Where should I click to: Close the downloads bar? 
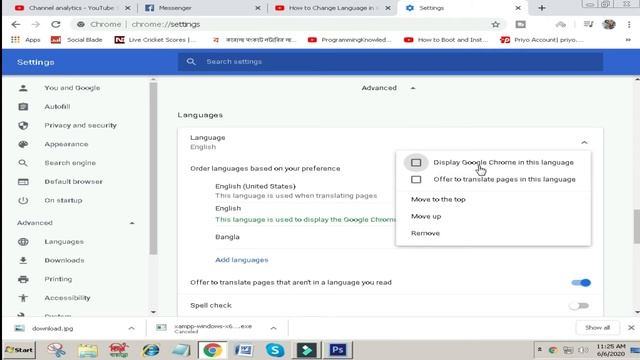[631, 328]
